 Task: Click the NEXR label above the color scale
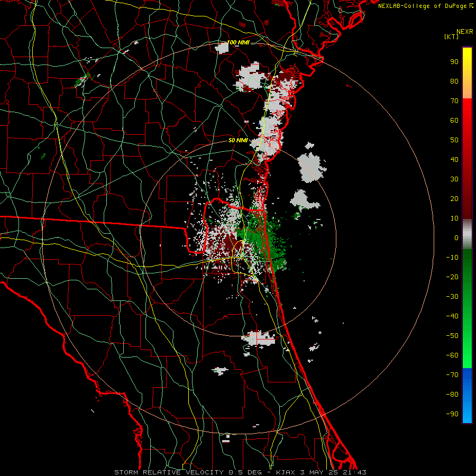tap(465, 32)
